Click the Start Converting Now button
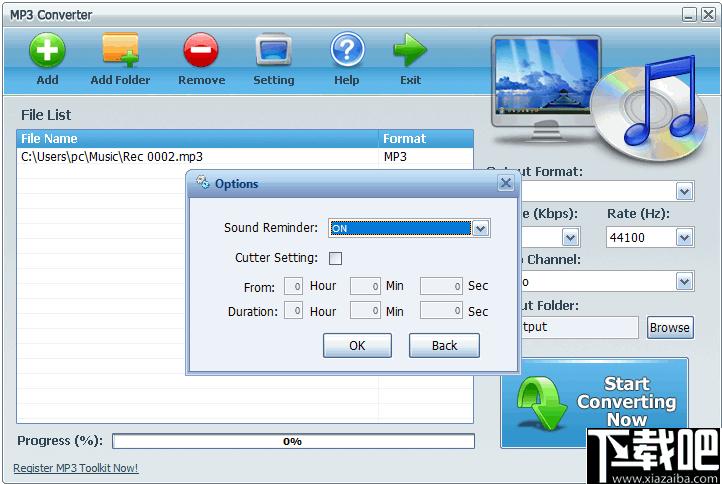 594,402
